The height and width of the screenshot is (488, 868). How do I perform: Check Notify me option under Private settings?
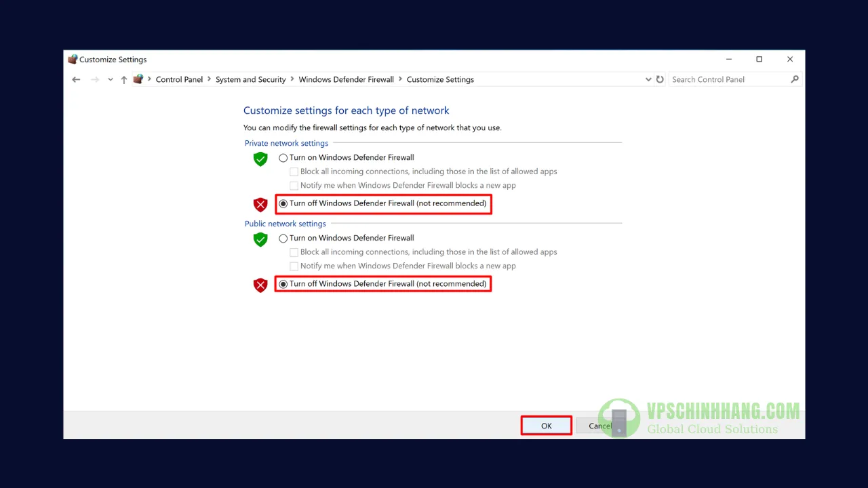294,186
